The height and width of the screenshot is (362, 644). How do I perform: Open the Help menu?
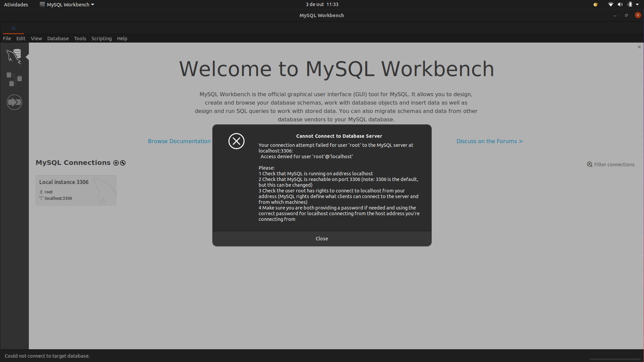coord(122,39)
